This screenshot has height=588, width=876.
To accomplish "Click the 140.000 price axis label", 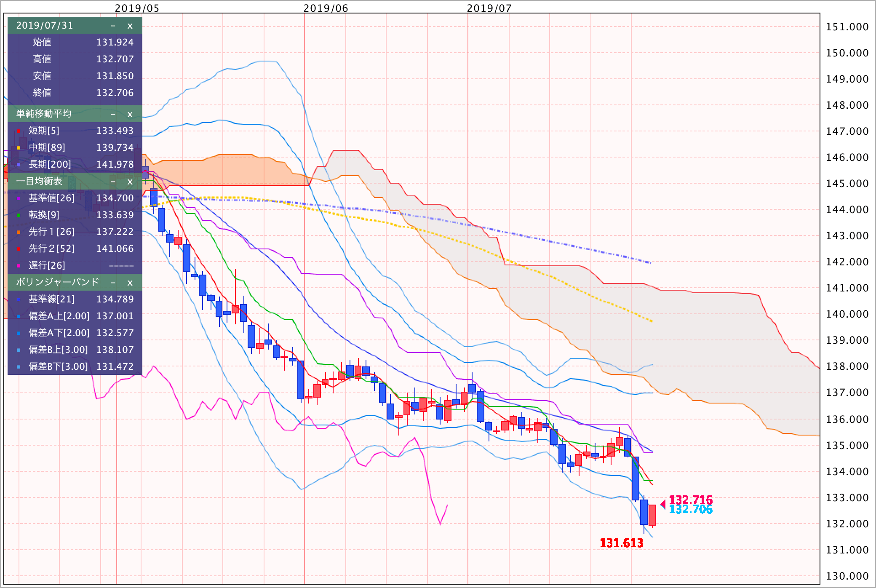I will click(847, 314).
